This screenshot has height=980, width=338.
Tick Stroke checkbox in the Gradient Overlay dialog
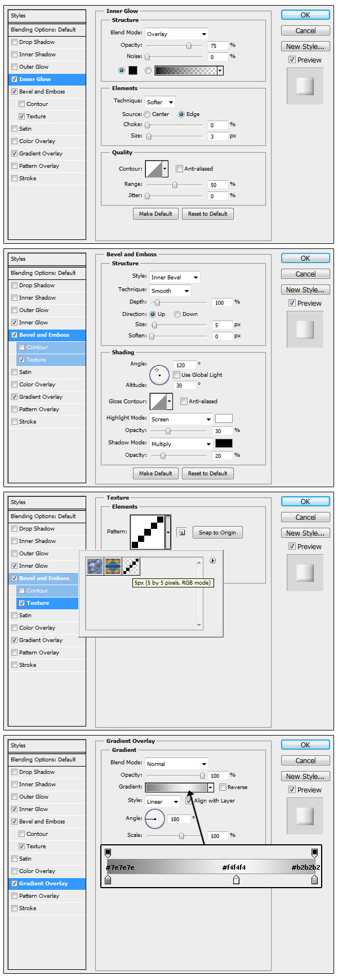click(14, 908)
